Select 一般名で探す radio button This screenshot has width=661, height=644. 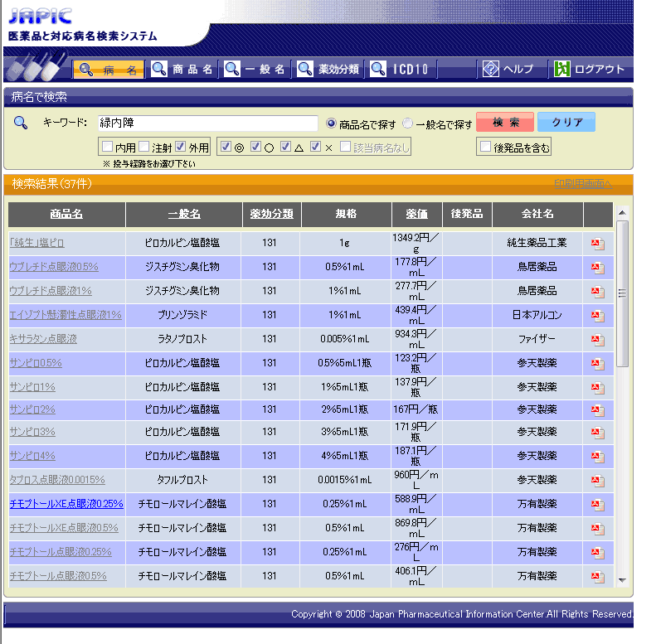pyautogui.click(x=407, y=123)
